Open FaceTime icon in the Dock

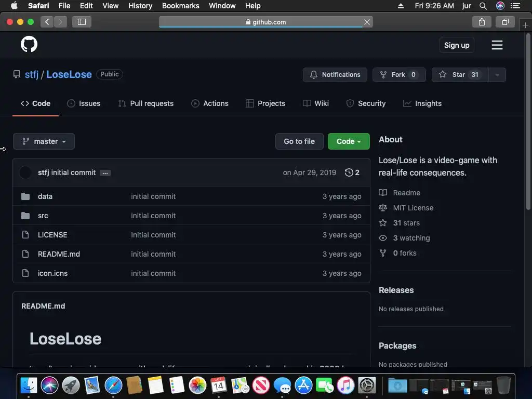[x=324, y=385]
